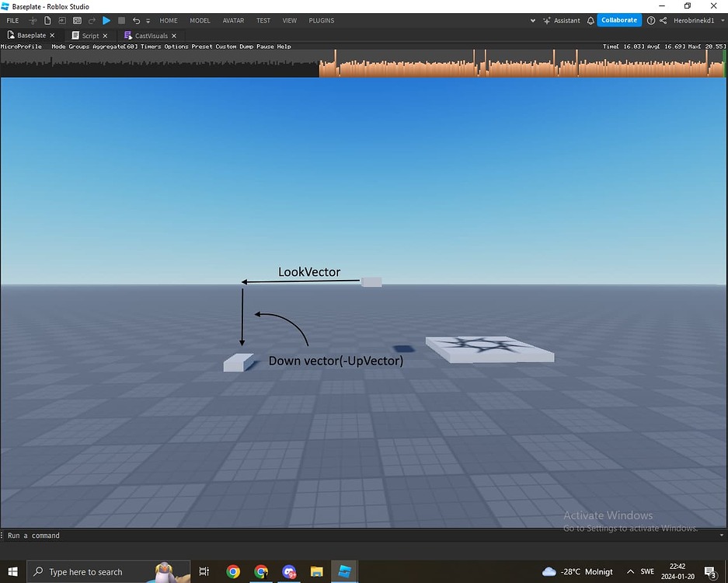Open MicroProfile Aggregate[60] menu
The image size is (728, 583).
point(115,47)
